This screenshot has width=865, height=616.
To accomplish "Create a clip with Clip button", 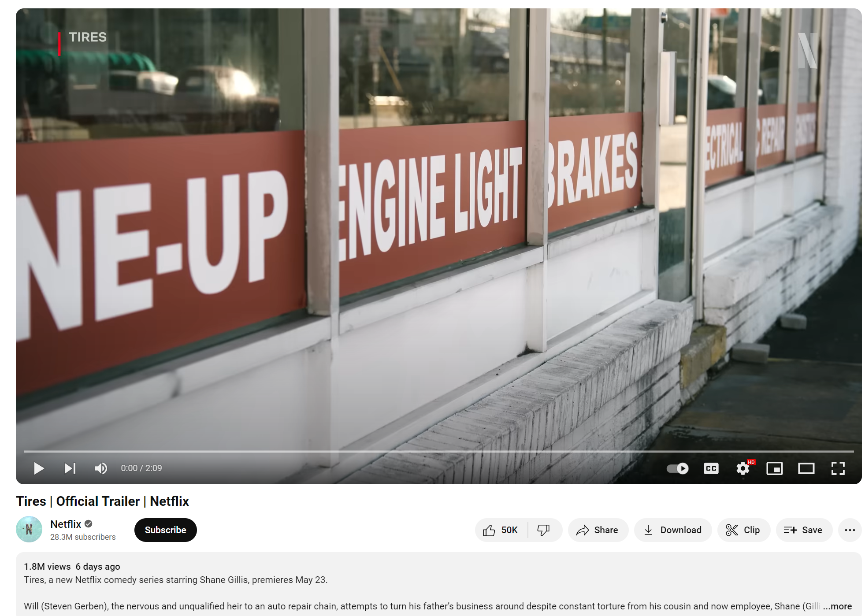I will click(x=743, y=530).
